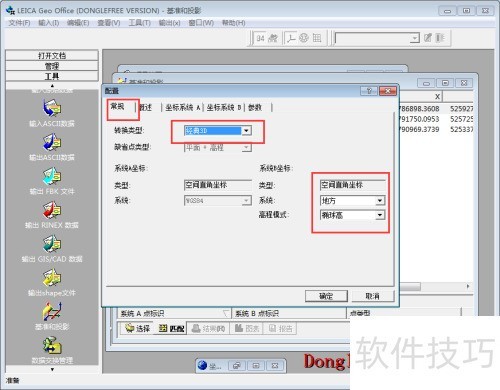Switch to the 坐标系统 A tab
Image resolution: width=500 pixels, height=390 pixels.
coord(182,107)
